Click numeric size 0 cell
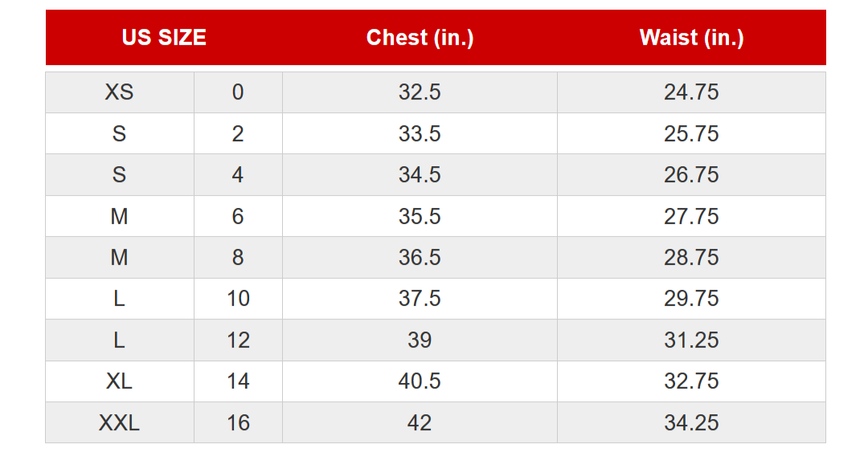 [238, 92]
